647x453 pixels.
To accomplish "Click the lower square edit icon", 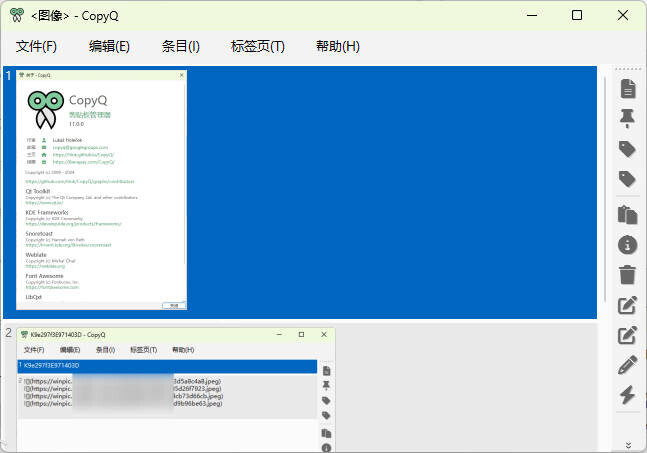I will click(628, 335).
